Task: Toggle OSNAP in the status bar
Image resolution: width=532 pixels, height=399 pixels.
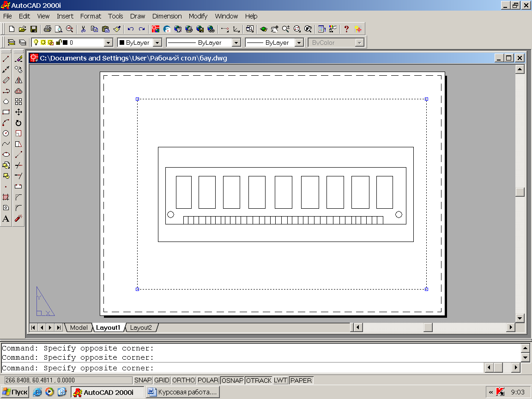Action: point(232,381)
